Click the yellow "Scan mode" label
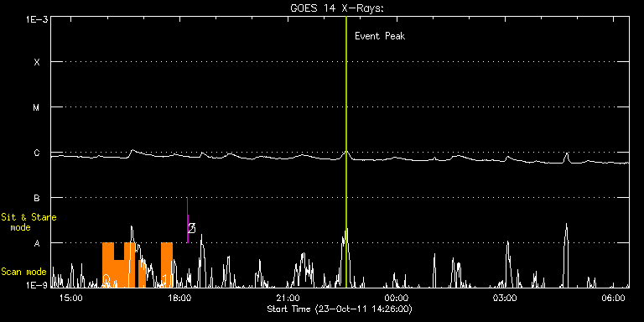 pyautogui.click(x=23, y=272)
